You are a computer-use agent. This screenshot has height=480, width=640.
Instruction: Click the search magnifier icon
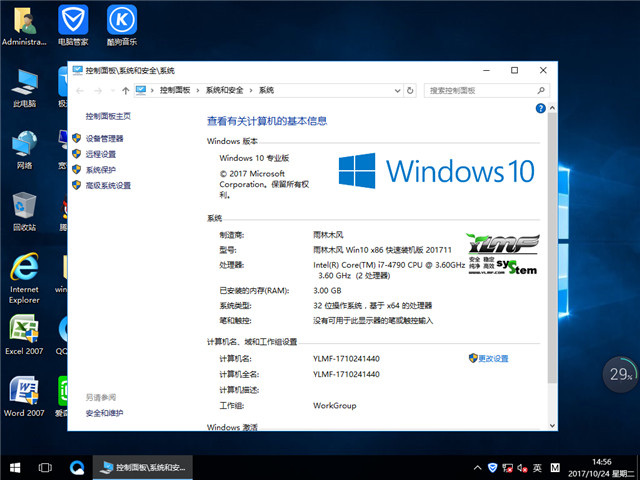point(541,90)
